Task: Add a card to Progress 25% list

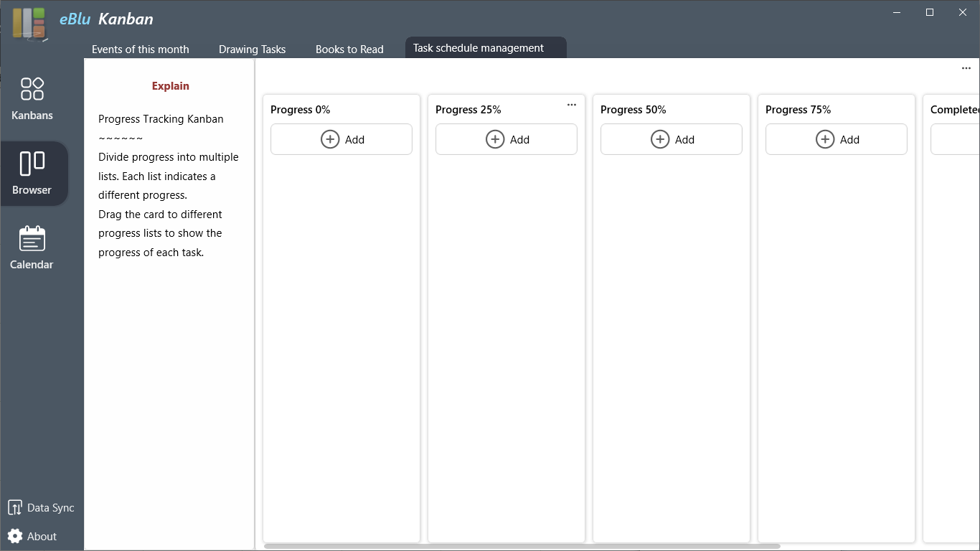Action: click(507, 139)
